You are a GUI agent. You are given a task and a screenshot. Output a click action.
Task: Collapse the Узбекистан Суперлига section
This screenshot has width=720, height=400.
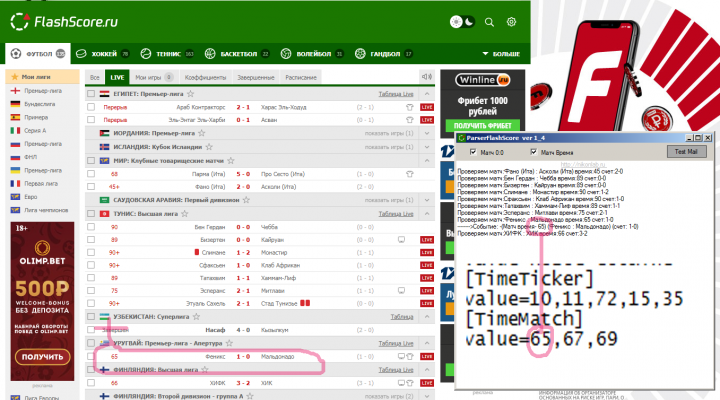pyautogui.click(x=427, y=317)
